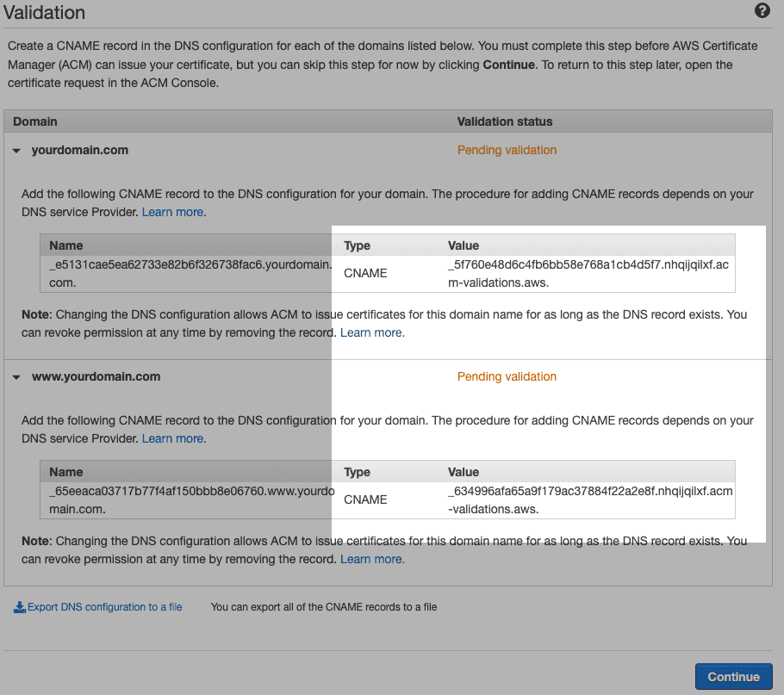Viewport: 784px width, 695px height.
Task: Select Export DNS configuration to a file
Action: tap(103, 606)
